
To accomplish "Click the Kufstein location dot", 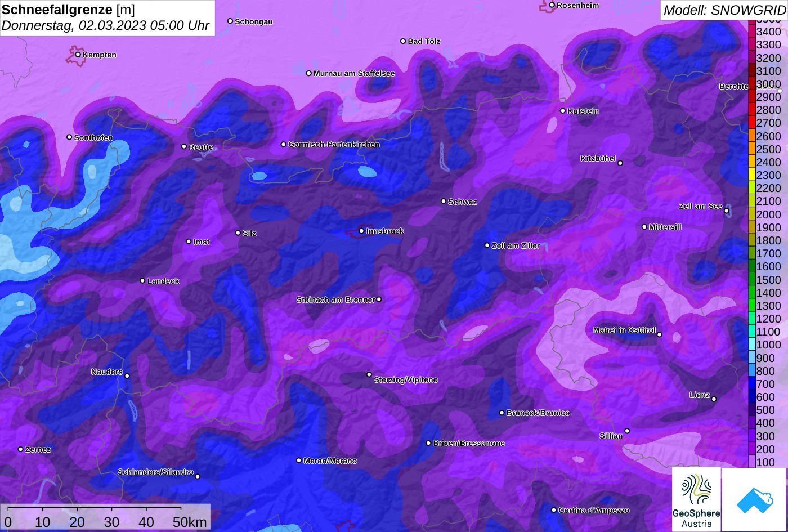I will [563, 111].
